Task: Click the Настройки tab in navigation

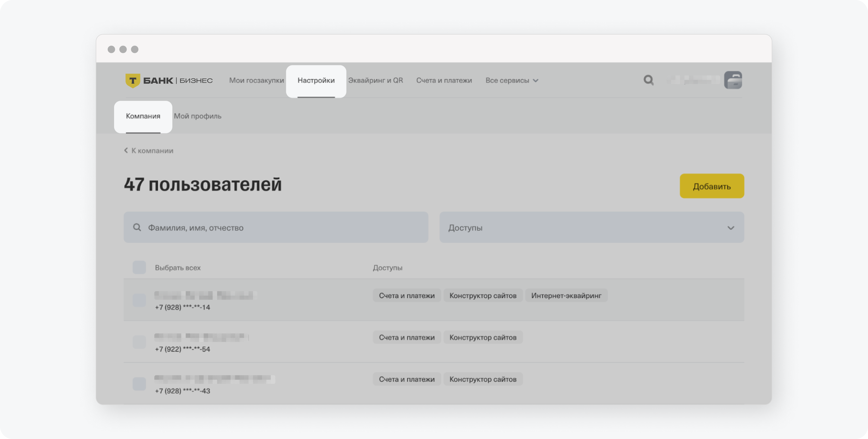Action: tap(316, 80)
